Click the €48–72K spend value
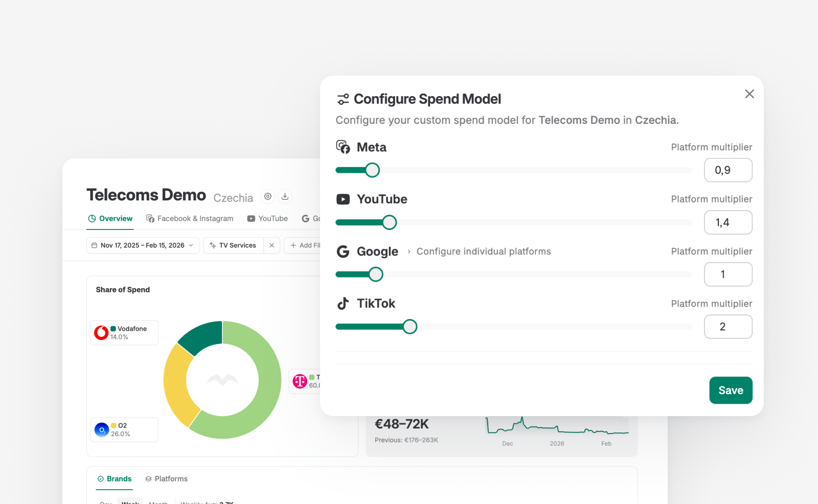 402,424
